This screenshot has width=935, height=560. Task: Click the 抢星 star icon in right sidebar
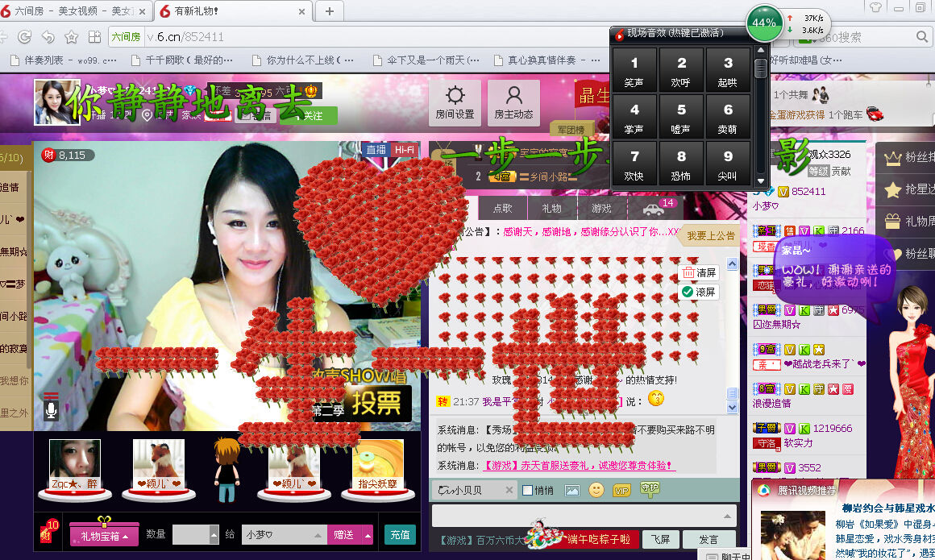pos(892,190)
